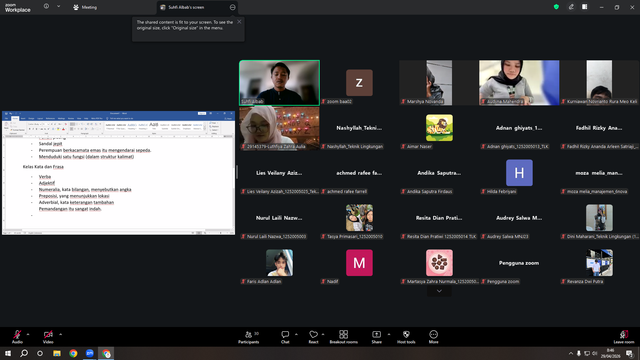Expand the dropdown chevron beside info icon

click(58, 7)
